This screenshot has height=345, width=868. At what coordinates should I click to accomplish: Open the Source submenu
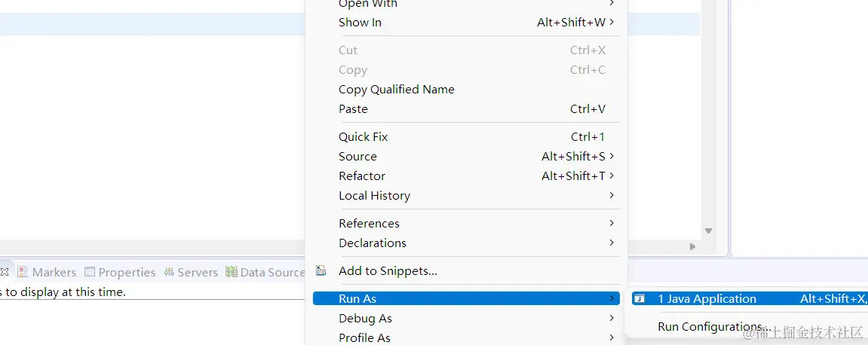tap(466, 157)
